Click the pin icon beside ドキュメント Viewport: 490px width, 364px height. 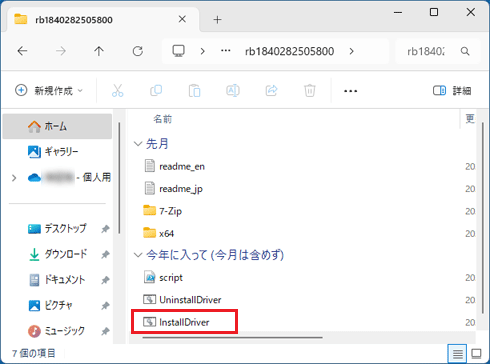click(105, 280)
